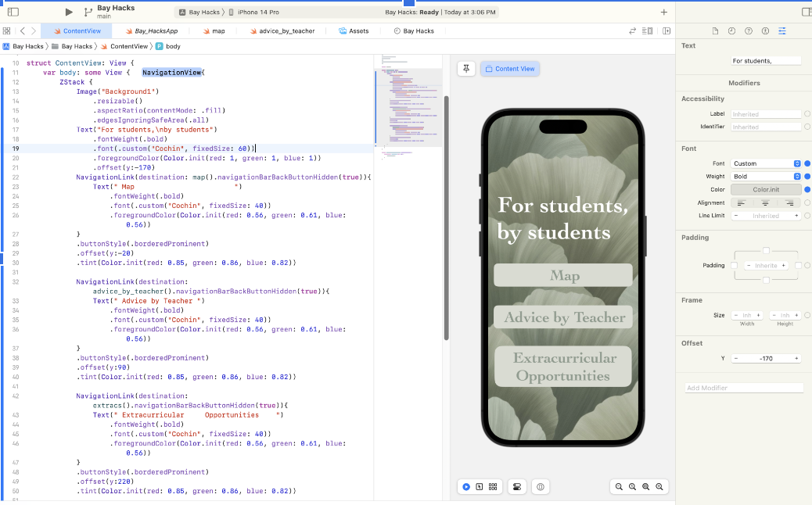
Task: Open the Assets tab
Action: coord(354,31)
